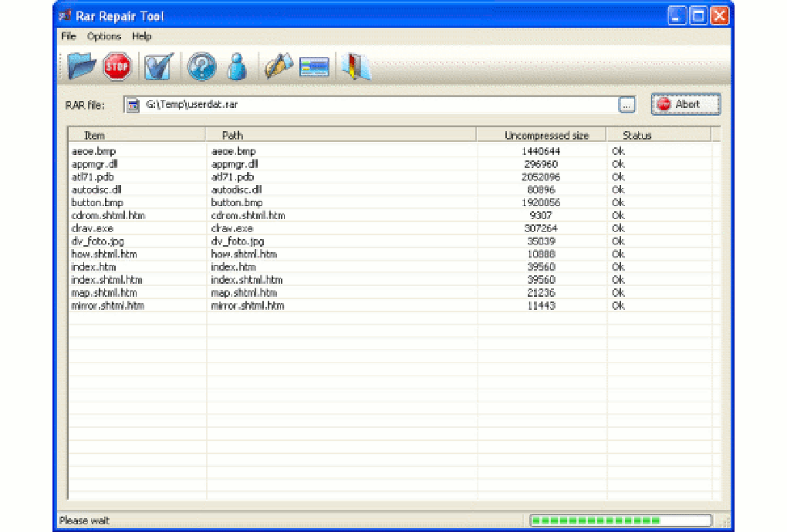Open a RAR file with folder icon
787x532 pixels.
pos(81,66)
